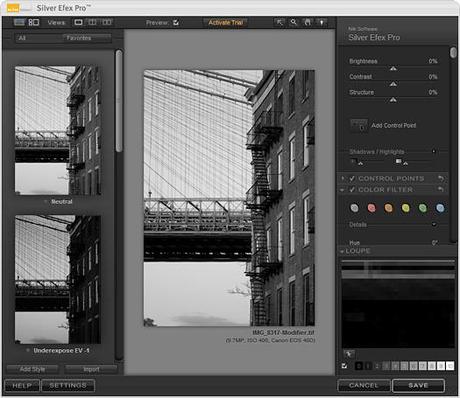Cancel the Silver Efex Pro edits
The image size is (460, 398).
coord(364,386)
